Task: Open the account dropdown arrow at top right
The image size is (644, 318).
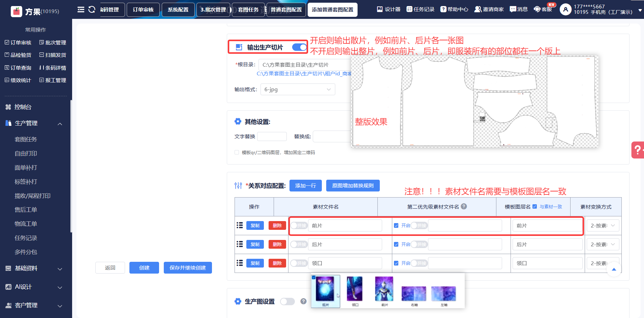Action: (640, 10)
